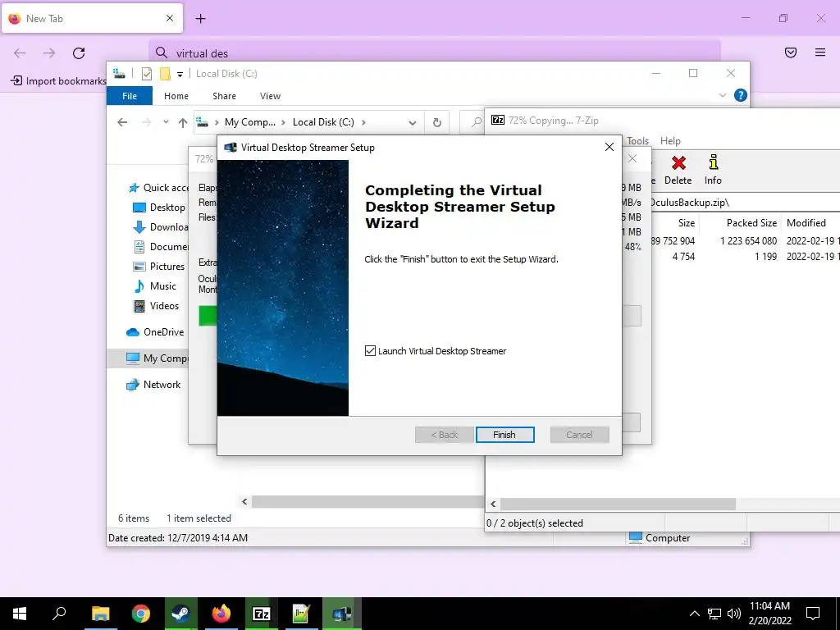
Task: Open the Firefox hamburger application menu
Action: (820, 52)
